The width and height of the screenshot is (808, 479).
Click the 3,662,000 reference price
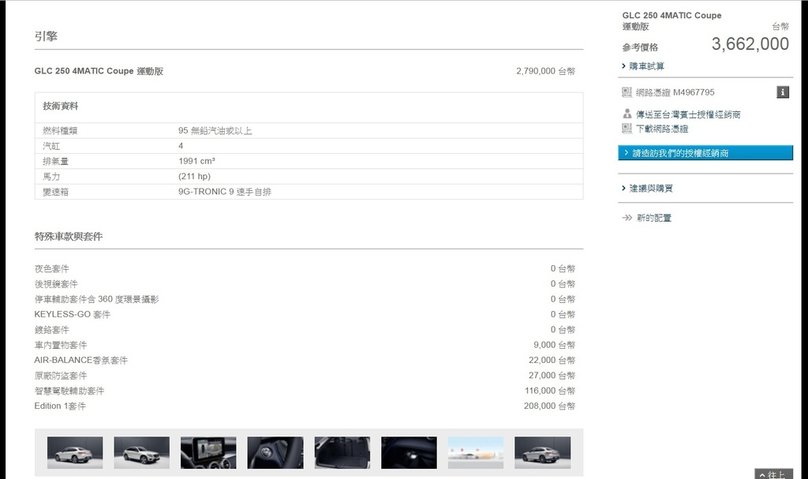[x=750, y=44]
